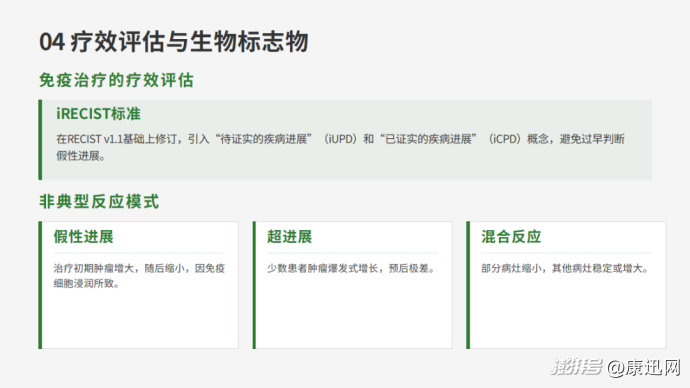This screenshot has height=388, width=690.
Task: Click the 混合反应 card title
Action: click(x=511, y=237)
